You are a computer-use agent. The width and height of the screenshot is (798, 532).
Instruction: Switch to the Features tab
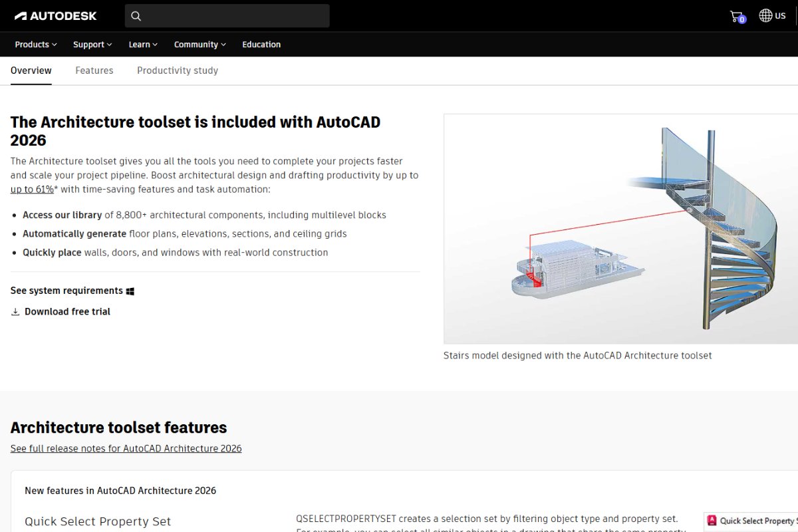tap(94, 70)
